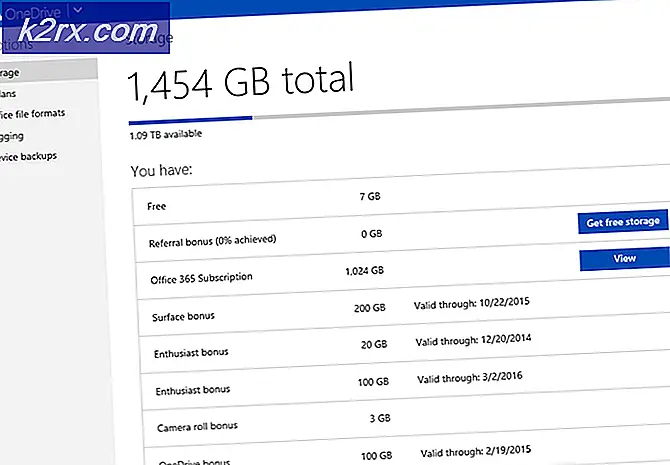Image resolution: width=670 pixels, height=465 pixels.
Task: Open the OneDrive dropdown chevron in header
Action: pyautogui.click(x=78, y=10)
